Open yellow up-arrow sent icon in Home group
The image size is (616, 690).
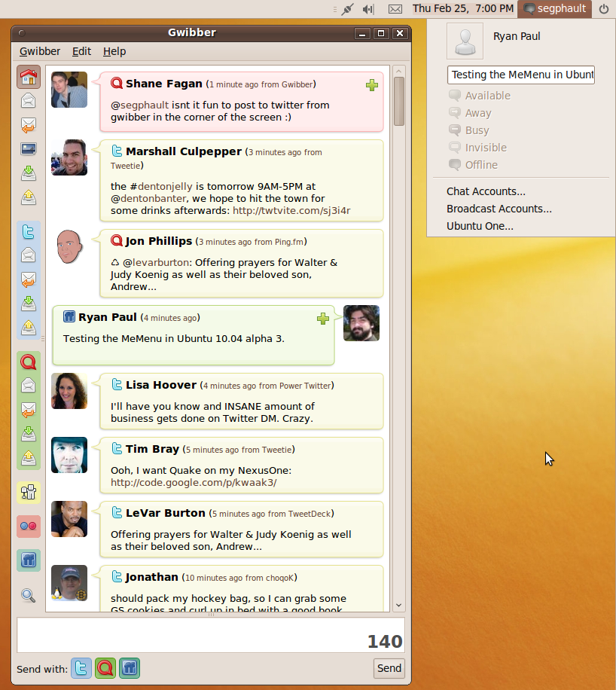29,197
